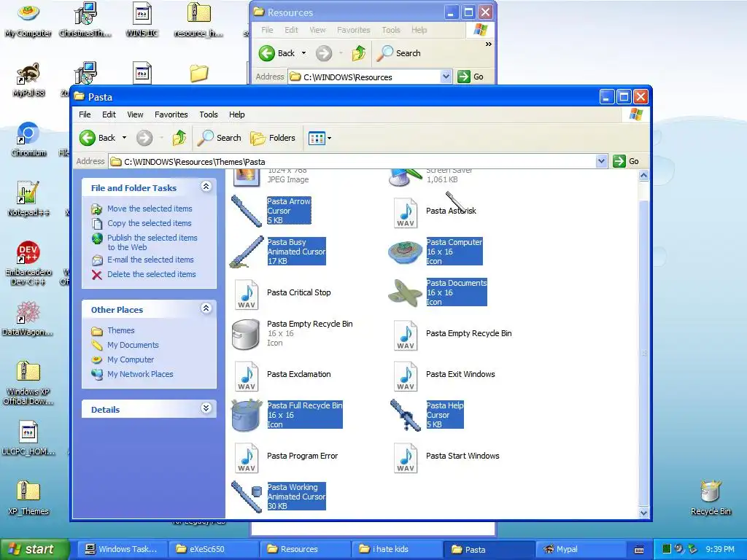The height and width of the screenshot is (560, 747).
Task: Click Move the selected items link
Action: click(x=150, y=209)
